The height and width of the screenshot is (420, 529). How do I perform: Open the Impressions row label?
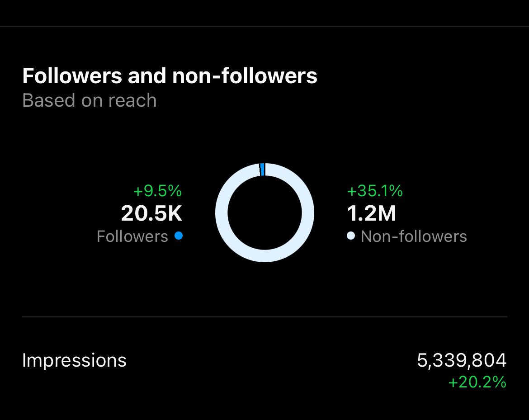coord(74,360)
